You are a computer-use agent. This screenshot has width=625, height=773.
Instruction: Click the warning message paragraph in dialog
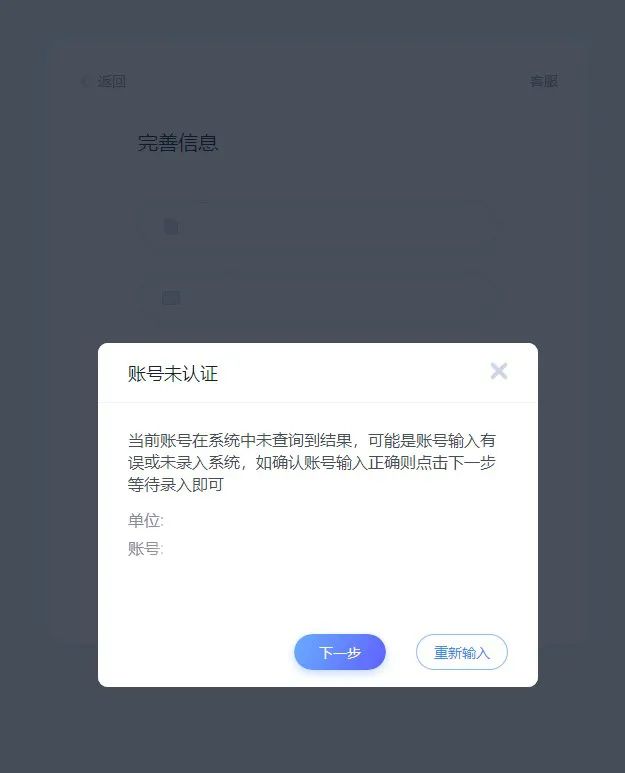point(312,462)
